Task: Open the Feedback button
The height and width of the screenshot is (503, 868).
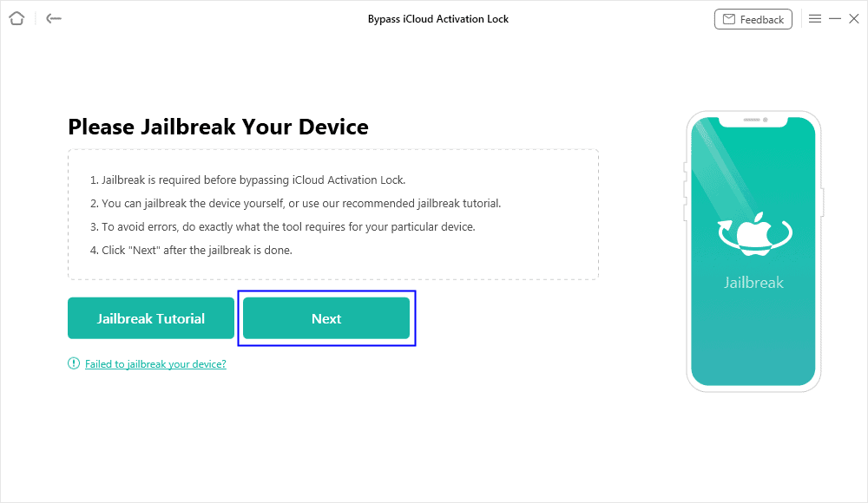Action: [x=753, y=19]
